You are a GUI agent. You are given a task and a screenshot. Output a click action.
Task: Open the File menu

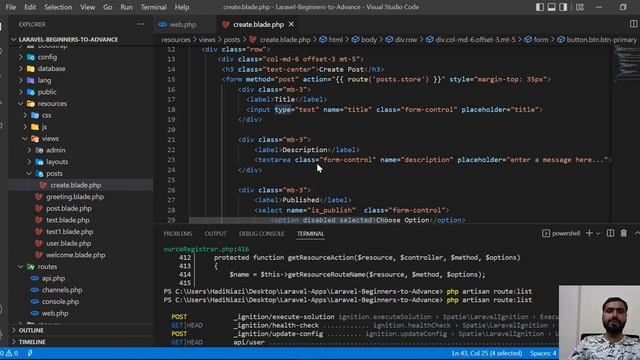[11, 7]
